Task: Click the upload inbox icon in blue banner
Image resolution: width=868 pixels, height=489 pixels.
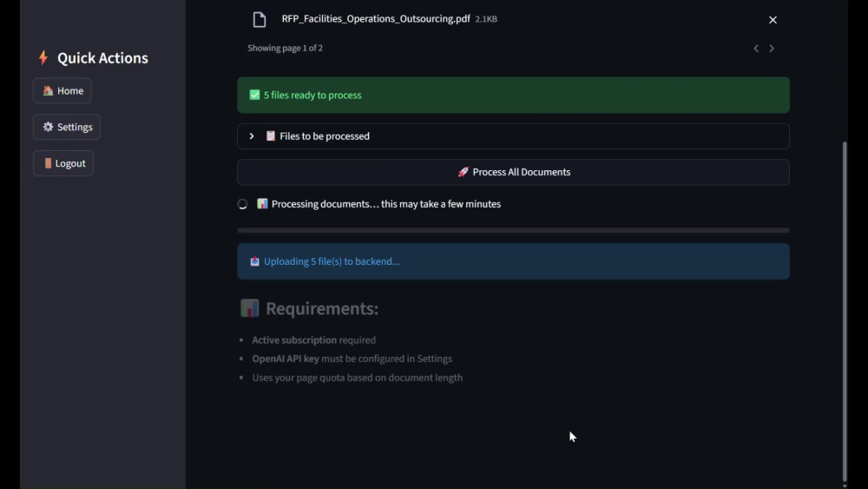Action: (x=254, y=261)
